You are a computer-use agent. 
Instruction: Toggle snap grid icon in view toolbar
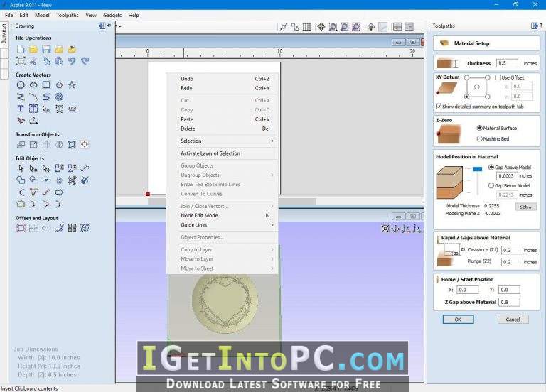pos(307,27)
